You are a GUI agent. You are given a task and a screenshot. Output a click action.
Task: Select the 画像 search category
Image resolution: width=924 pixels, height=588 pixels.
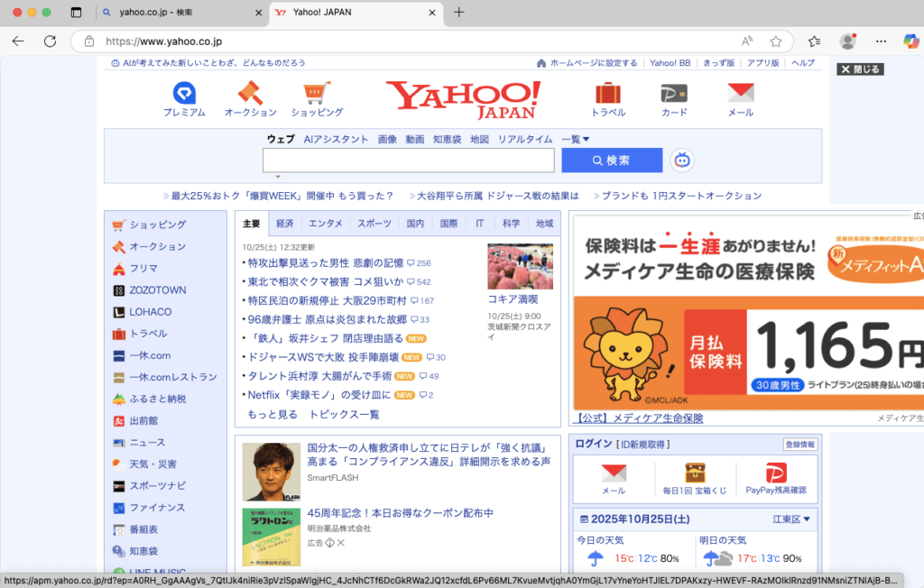coord(387,139)
